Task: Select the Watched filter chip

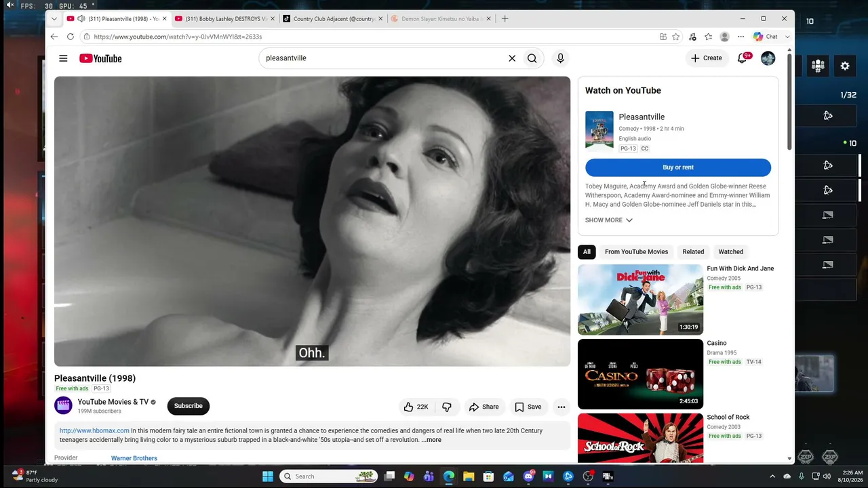Action: pos(730,252)
